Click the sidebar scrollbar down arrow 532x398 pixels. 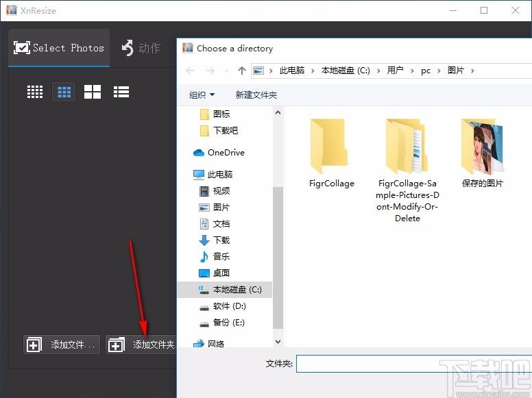(278, 342)
